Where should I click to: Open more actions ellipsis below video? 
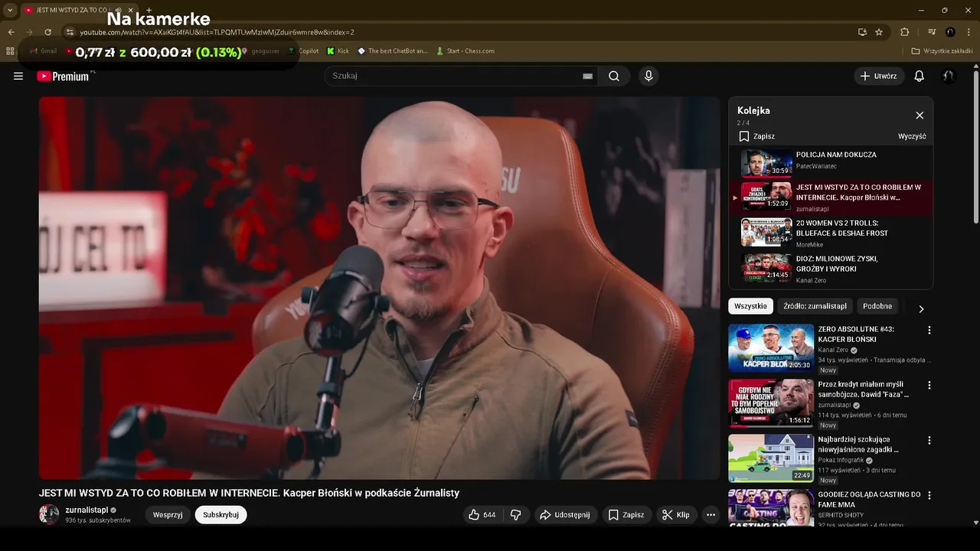click(710, 515)
